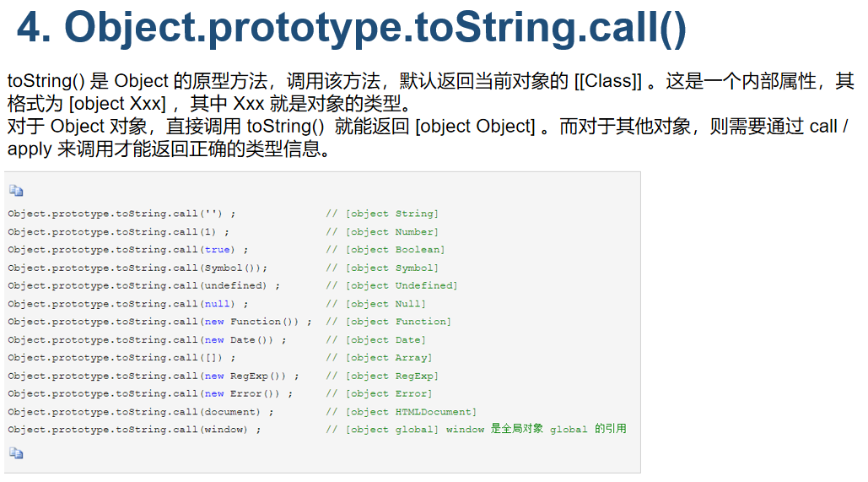Click the "new Function()" code line
This screenshot has width=868, height=482.
pyautogui.click(x=160, y=322)
